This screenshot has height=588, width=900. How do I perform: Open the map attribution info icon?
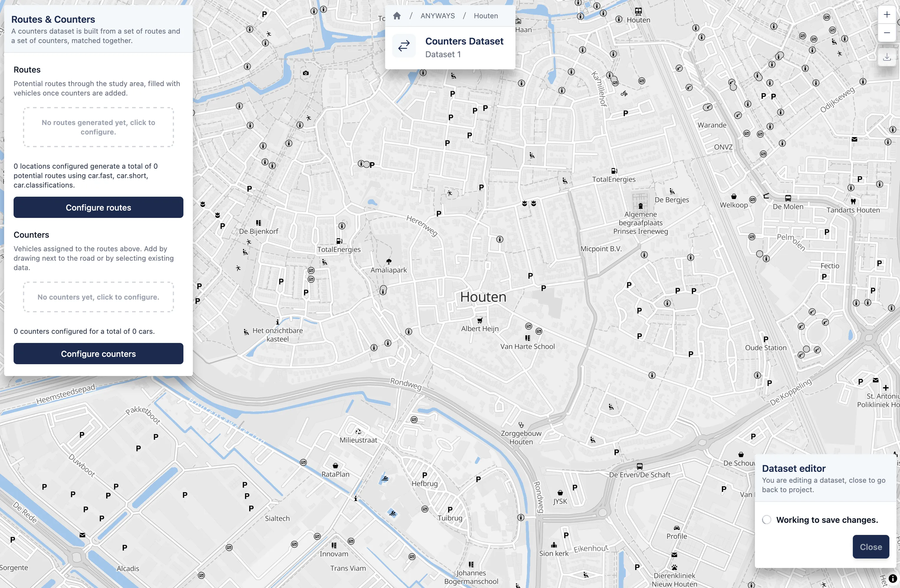[892, 578]
